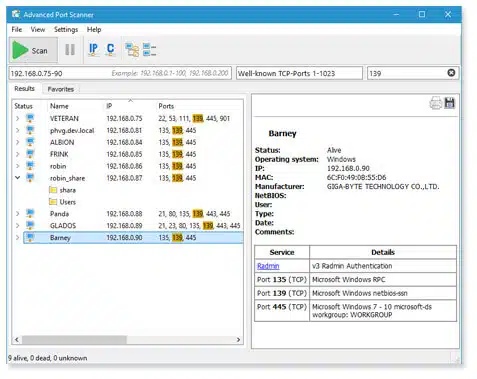Click the folder icon of Users

tap(53, 202)
